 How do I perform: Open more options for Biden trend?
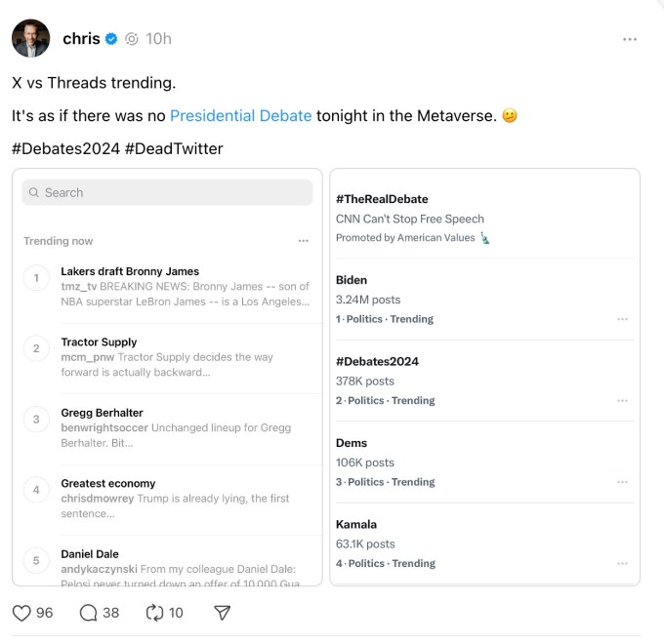[x=622, y=319]
